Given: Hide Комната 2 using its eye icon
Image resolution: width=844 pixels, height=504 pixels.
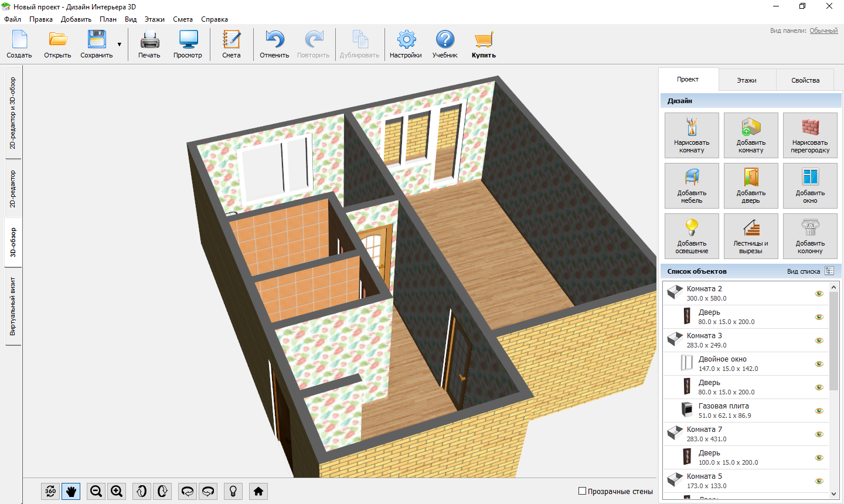Looking at the screenshot, I should point(819,294).
